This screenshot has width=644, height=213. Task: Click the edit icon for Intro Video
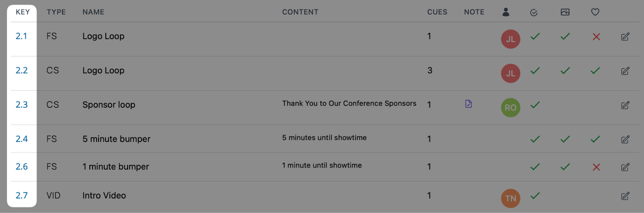tap(625, 196)
